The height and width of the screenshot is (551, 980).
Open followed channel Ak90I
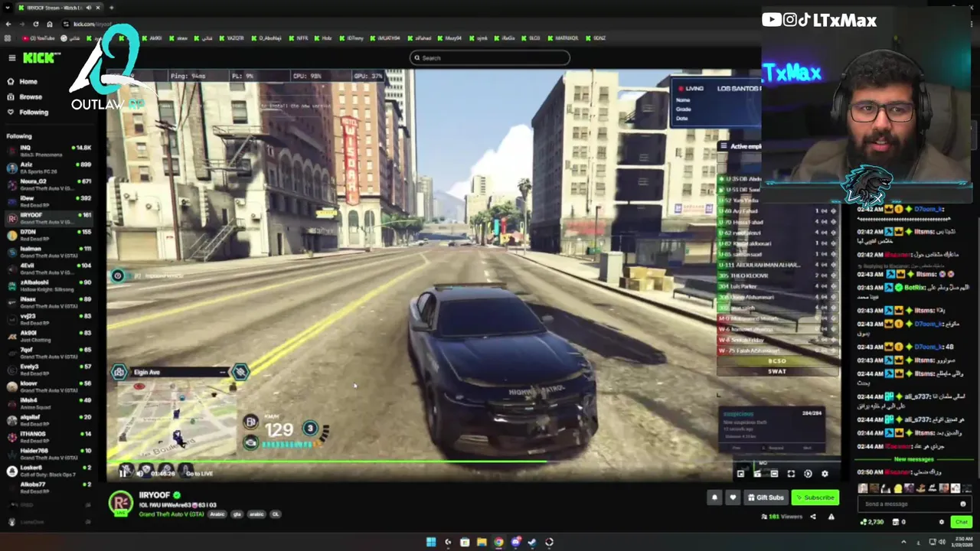(x=47, y=334)
